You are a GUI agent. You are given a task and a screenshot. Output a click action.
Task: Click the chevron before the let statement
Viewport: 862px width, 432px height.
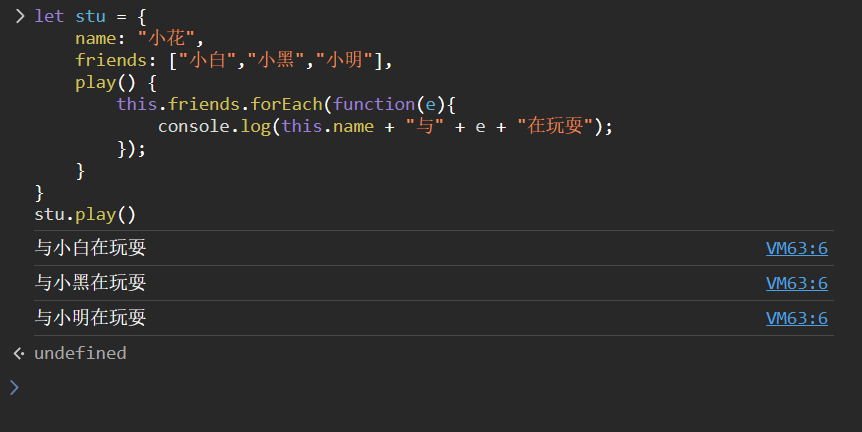coord(19,16)
